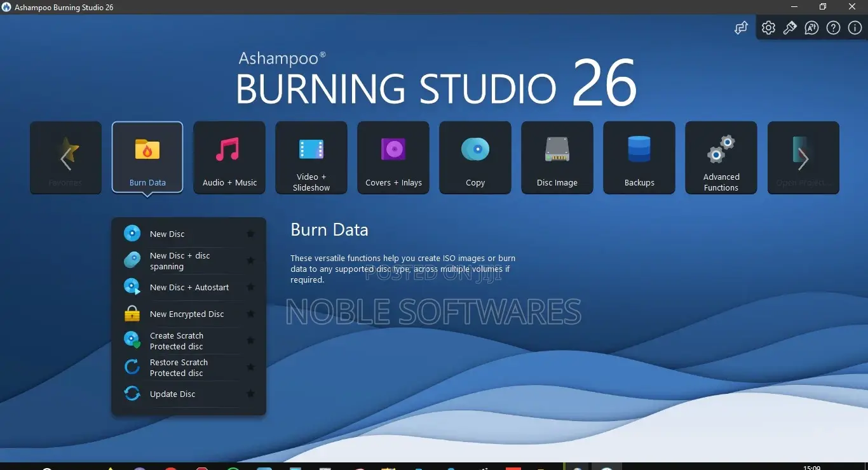Open the Audio + Music category

pyautogui.click(x=229, y=157)
